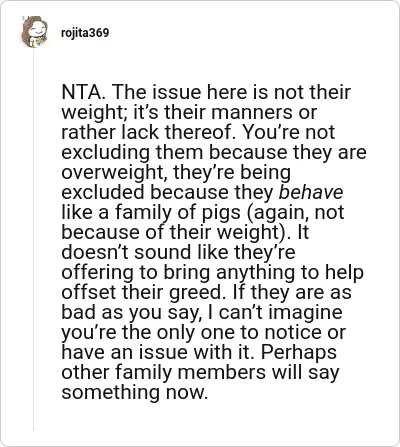
Task: Click the word "members" near the end
Action: (x=221, y=372)
